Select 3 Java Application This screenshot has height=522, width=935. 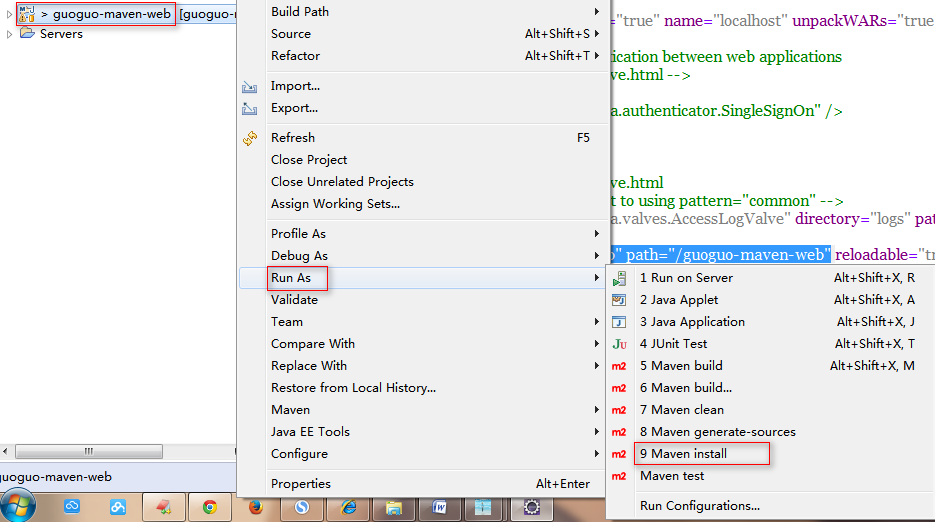coord(770,322)
